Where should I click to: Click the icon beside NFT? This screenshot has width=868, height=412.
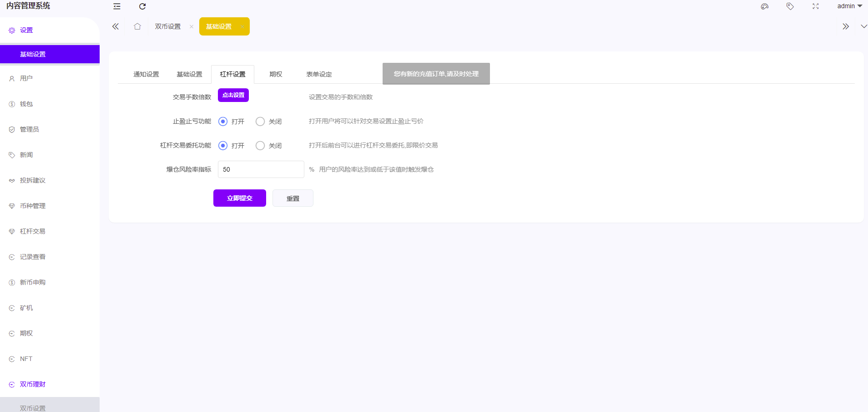click(12, 359)
